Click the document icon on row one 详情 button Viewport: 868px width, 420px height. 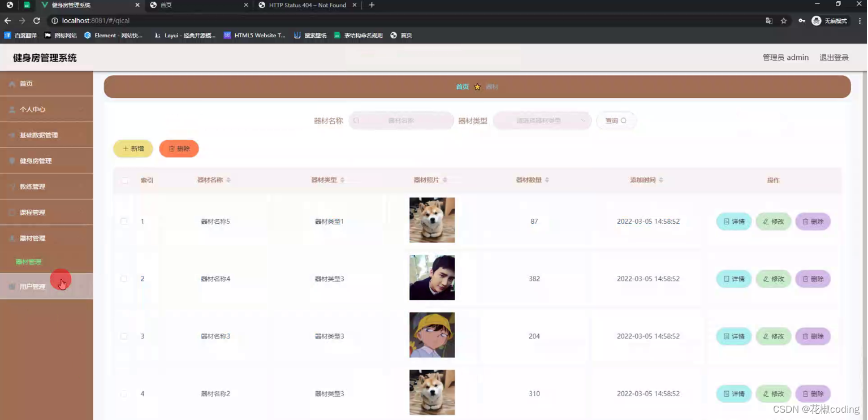coord(726,222)
